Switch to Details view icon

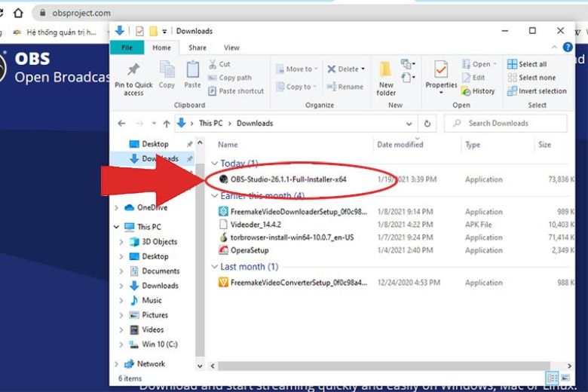pyautogui.click(x=552, y=378)
